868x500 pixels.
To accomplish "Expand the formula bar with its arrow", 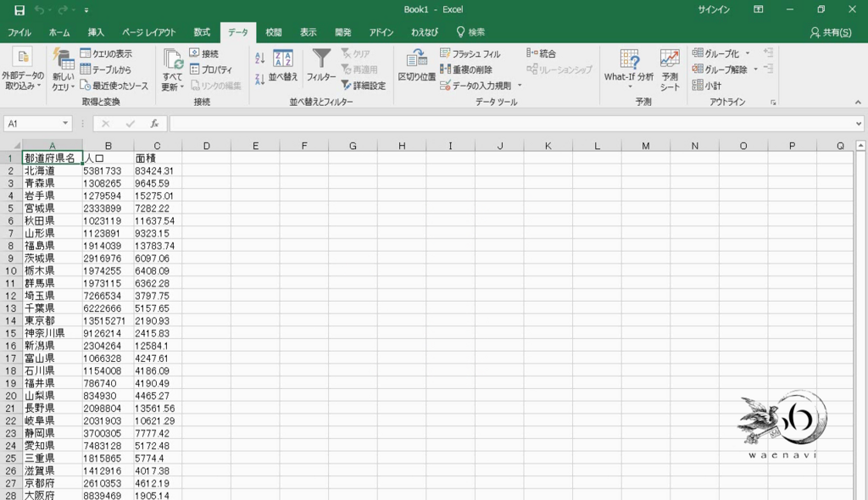I will (x=859, y=124).
